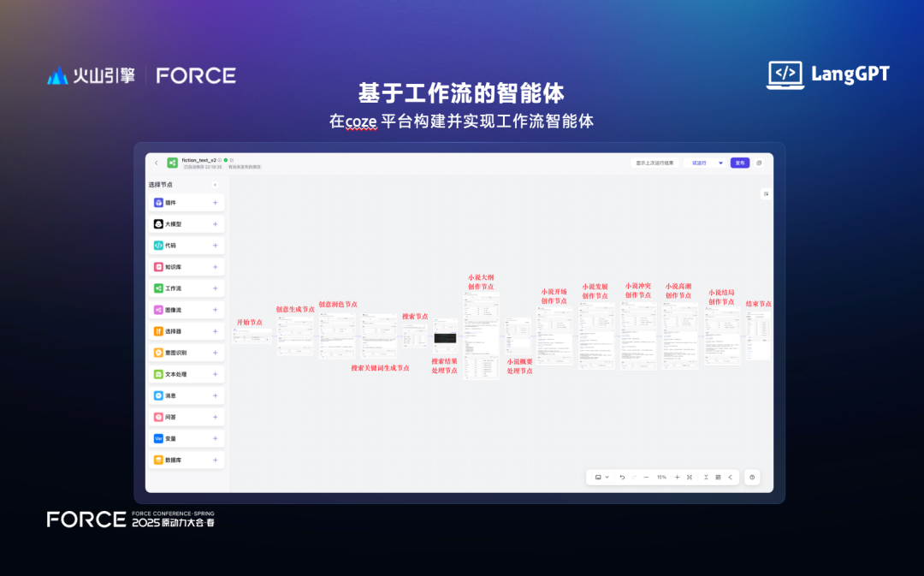The image size is (924, 576).
Task: Add a 文本处理 node with plus
Action: pyautogui.click(x=215, y=374)
